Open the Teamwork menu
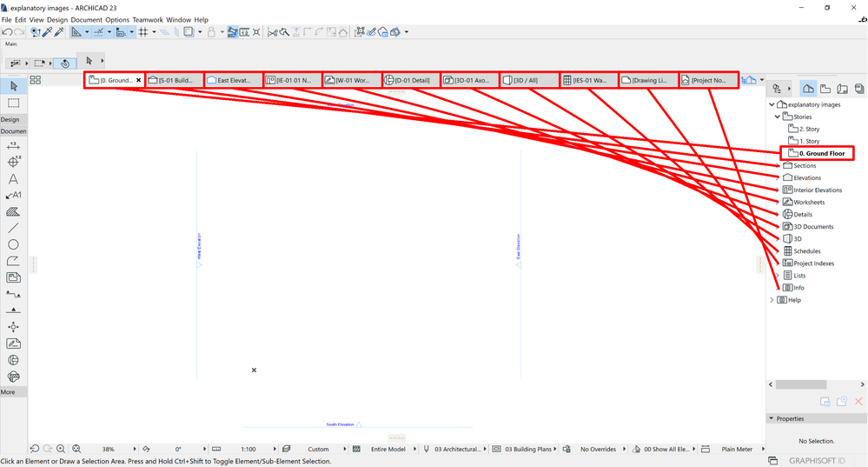The image size is (868, 467). 147,19
